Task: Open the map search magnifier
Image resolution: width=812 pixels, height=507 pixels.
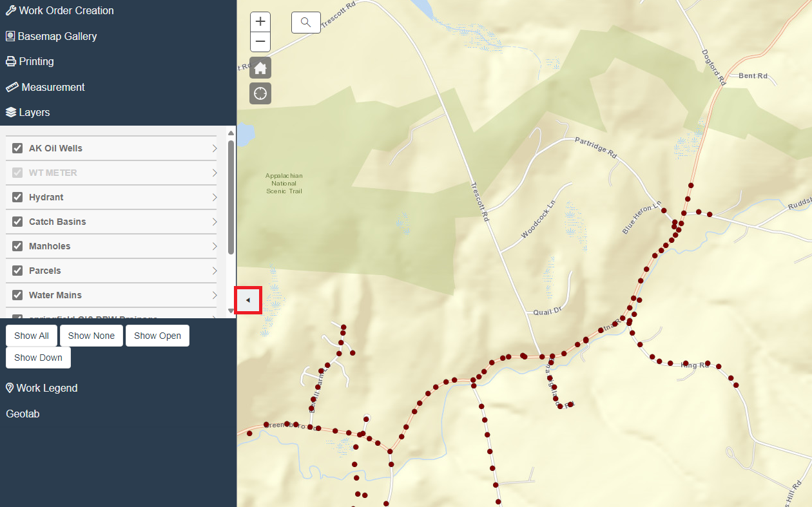Action: coord(306,23)
